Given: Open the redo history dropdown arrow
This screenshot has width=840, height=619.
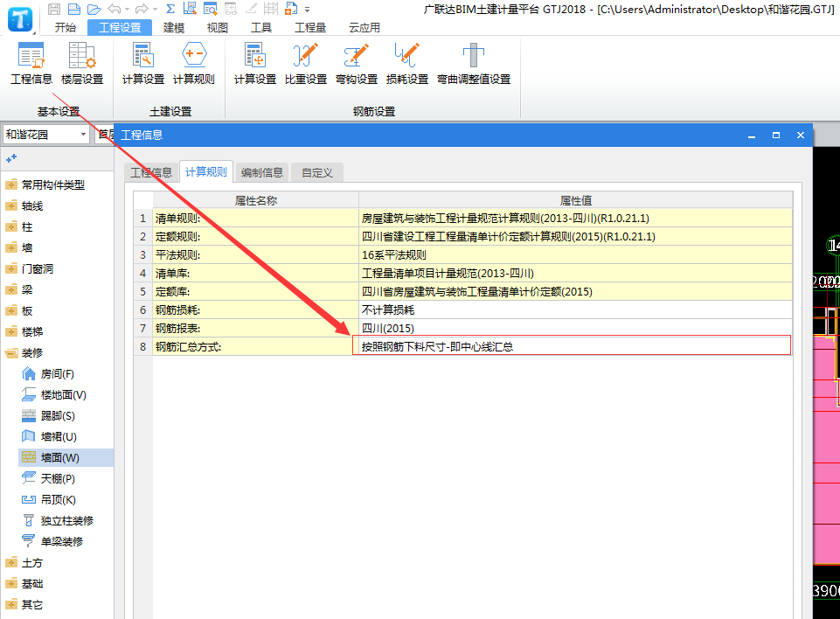Looking at the screenshot, I should 155,9.
